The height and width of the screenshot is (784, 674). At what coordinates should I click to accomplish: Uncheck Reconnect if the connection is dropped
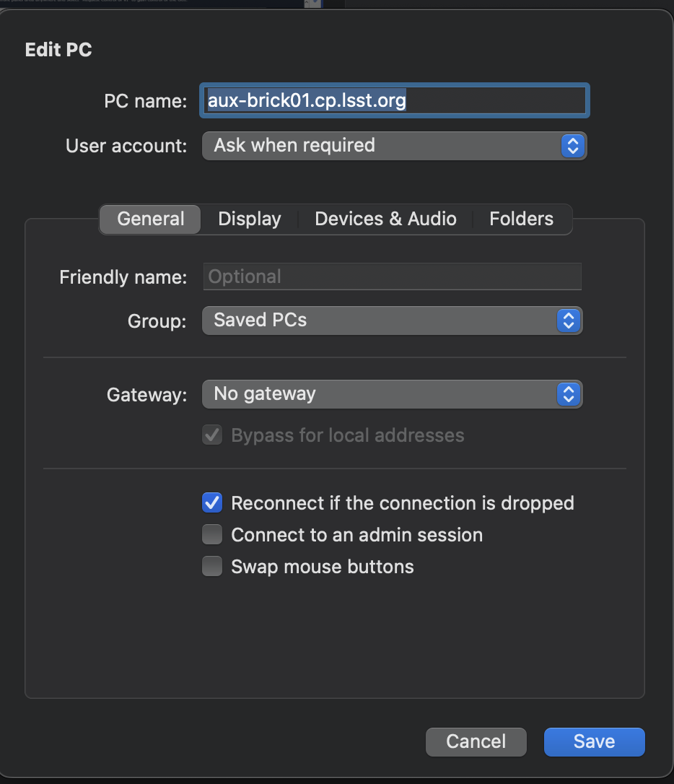point(212,502)
